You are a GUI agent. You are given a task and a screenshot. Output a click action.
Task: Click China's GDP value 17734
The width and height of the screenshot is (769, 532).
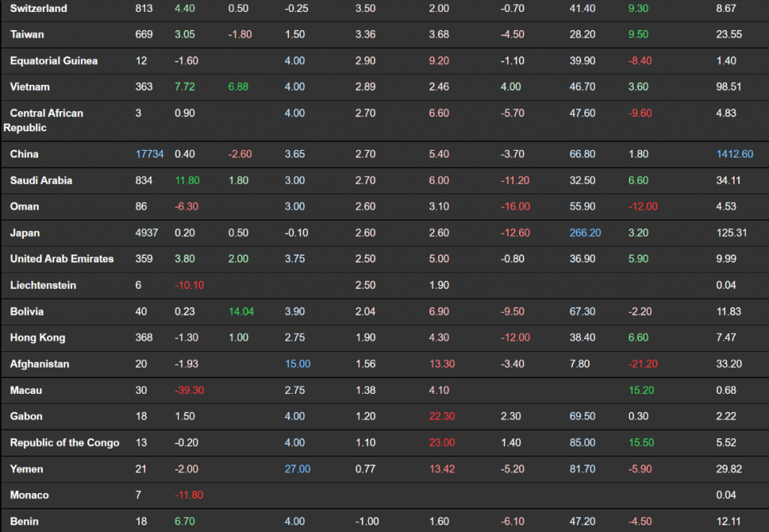(x=148, y=155)
